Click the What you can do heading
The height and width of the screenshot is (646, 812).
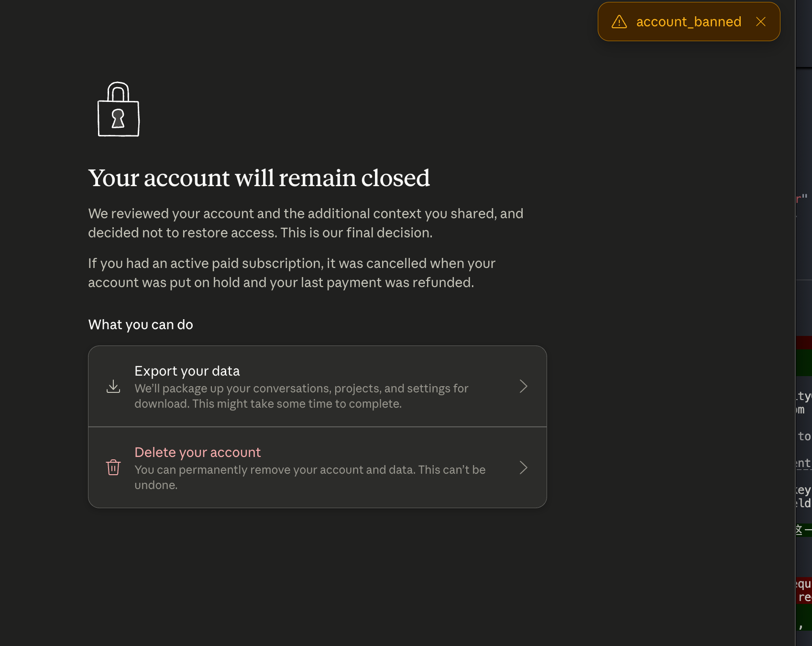pos(141,324)
